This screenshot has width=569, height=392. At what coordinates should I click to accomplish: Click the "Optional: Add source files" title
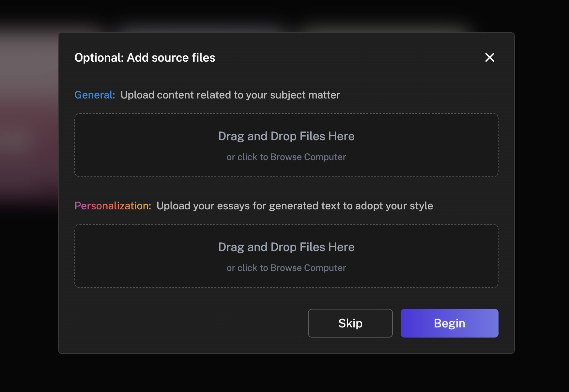click(145, 58)
